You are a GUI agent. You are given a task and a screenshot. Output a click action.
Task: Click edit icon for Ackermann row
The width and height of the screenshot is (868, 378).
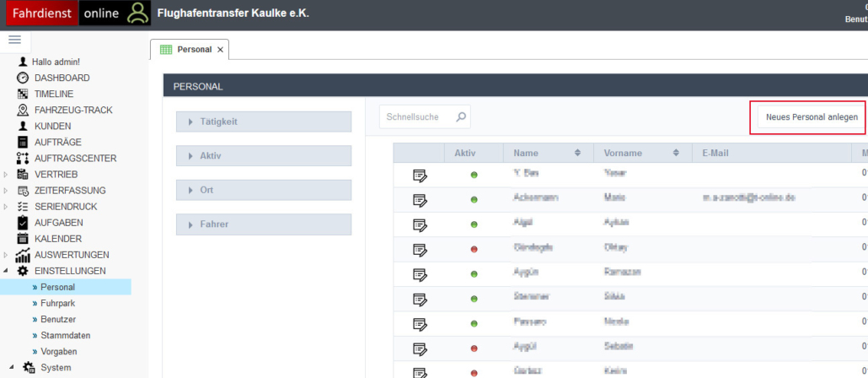tap(420, 200)
